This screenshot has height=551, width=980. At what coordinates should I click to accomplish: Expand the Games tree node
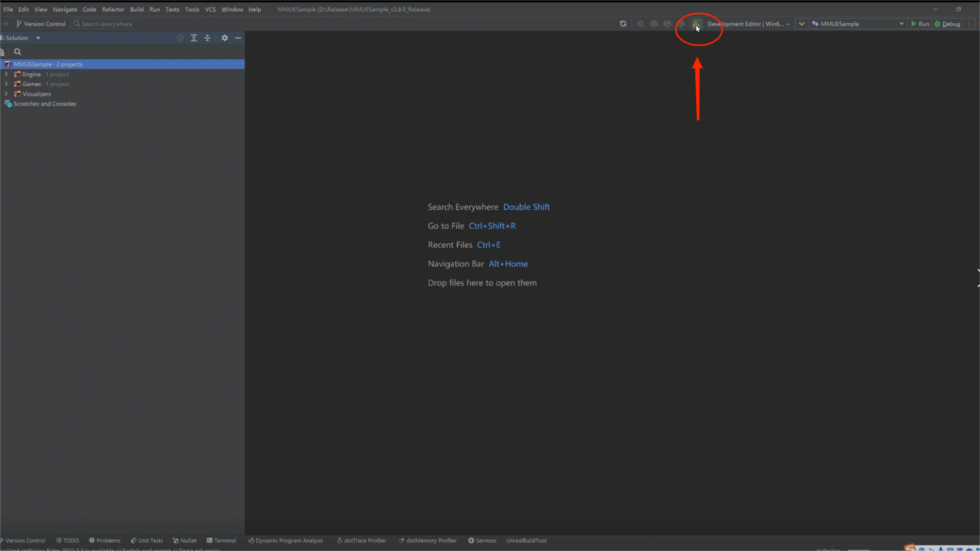[6, 84]
